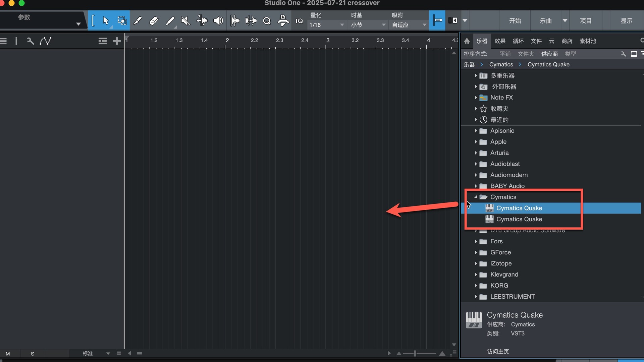Toggle the Snap to grid button
This screenshot has width=644, height=362.
pyautogui.click(x=437, y=20)
